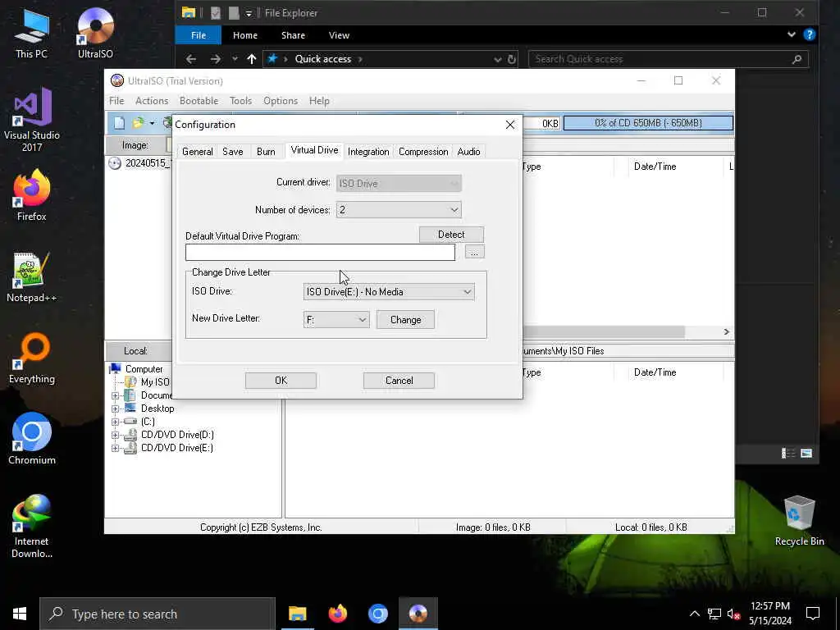840x630 pixels.
Task: Switch File Explorer to details view icon
Action: tap(788, 454)
